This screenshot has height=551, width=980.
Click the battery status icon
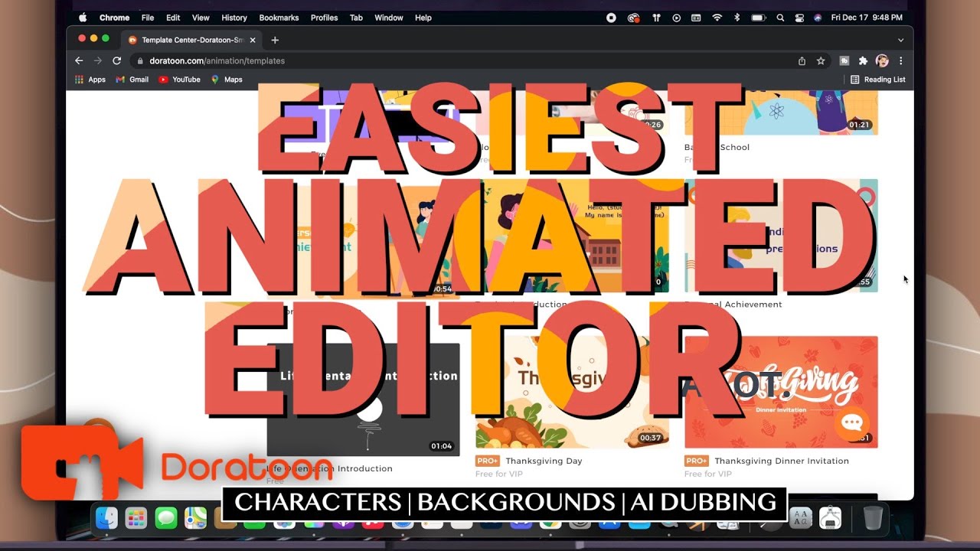pyautogui.click(x=759, y=18)
